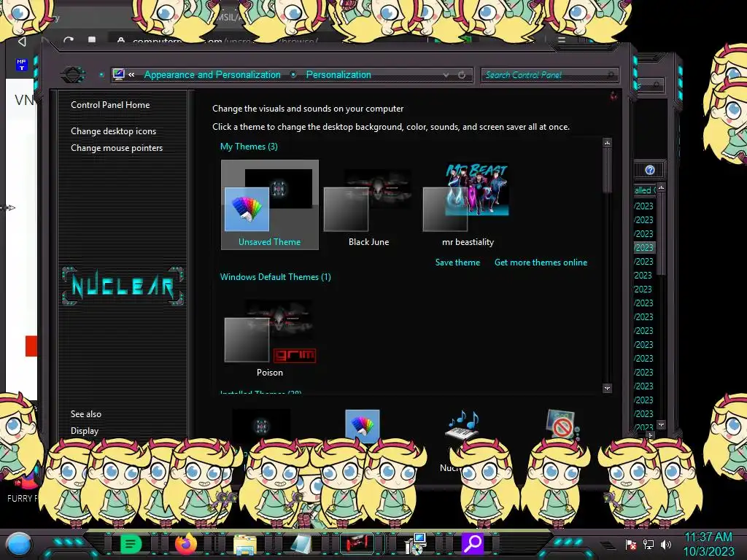Click the blue help icon in background window
The width and height of the screenshot is (747, 560).
(x=650, y=170)
